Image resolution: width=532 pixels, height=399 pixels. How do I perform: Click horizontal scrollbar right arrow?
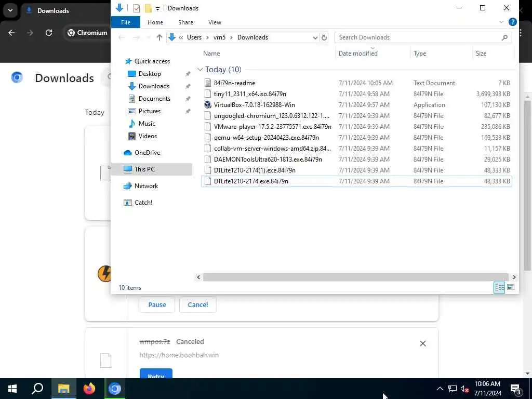(514, 277)
